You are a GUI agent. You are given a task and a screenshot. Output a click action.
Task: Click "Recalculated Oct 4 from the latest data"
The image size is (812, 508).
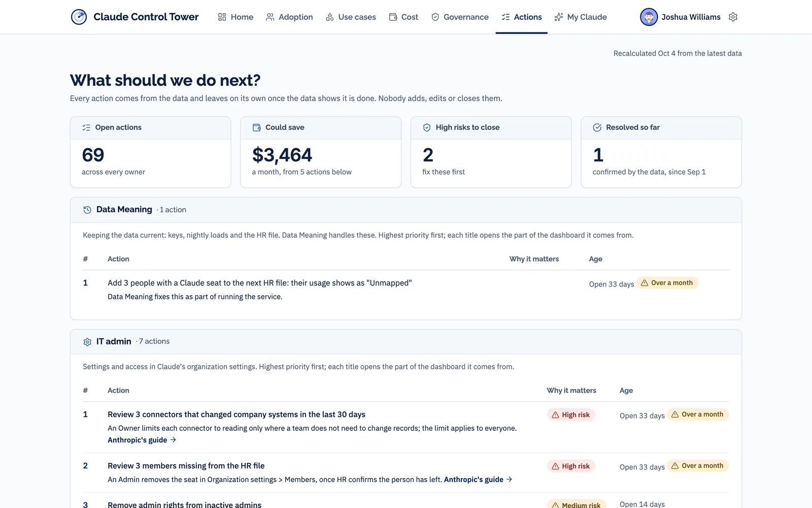(x=678, y=53)
